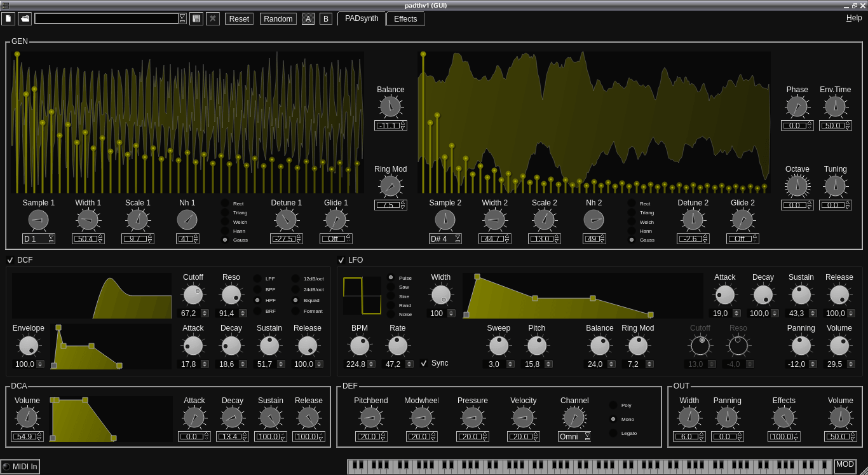Click the Save preset icon
This screenshot has height=475, width=868.
pos(196,18)
